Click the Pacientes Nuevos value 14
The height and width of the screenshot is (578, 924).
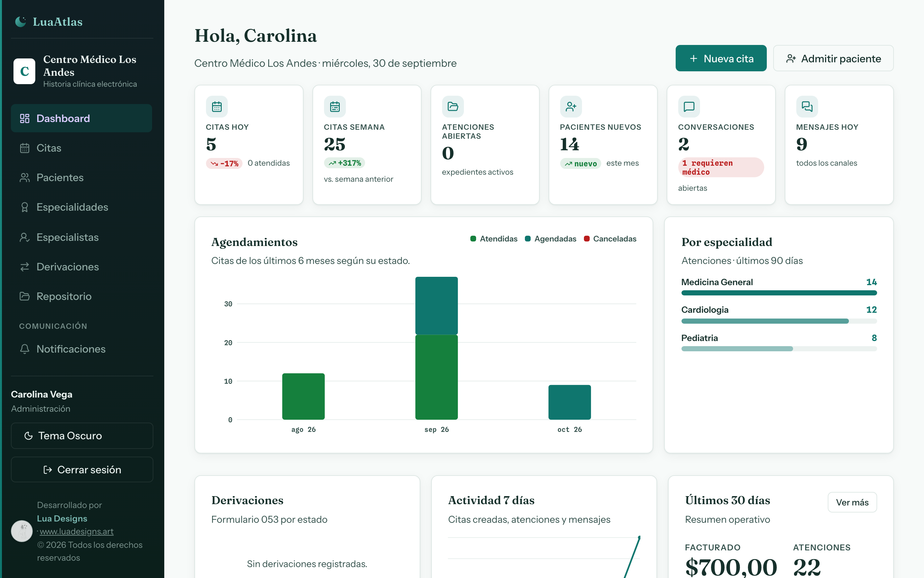tap(569, 144)
